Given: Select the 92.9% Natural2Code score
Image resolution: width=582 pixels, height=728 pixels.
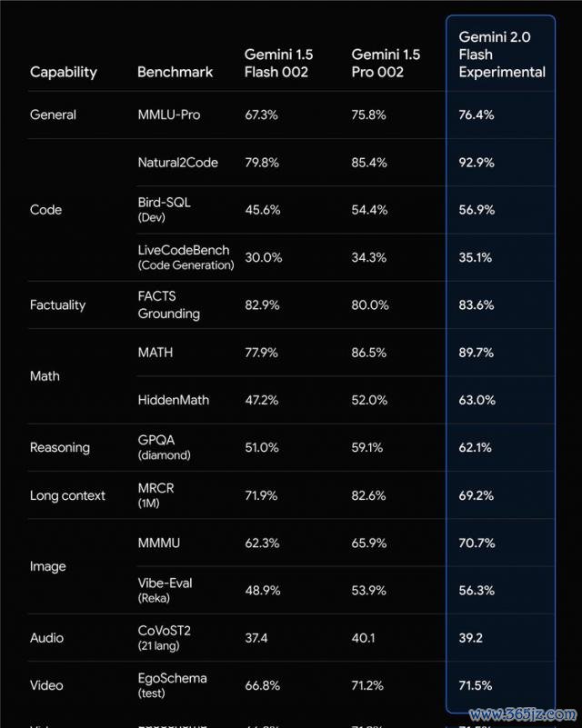Looking at the screenshot, I should [477, 163].
